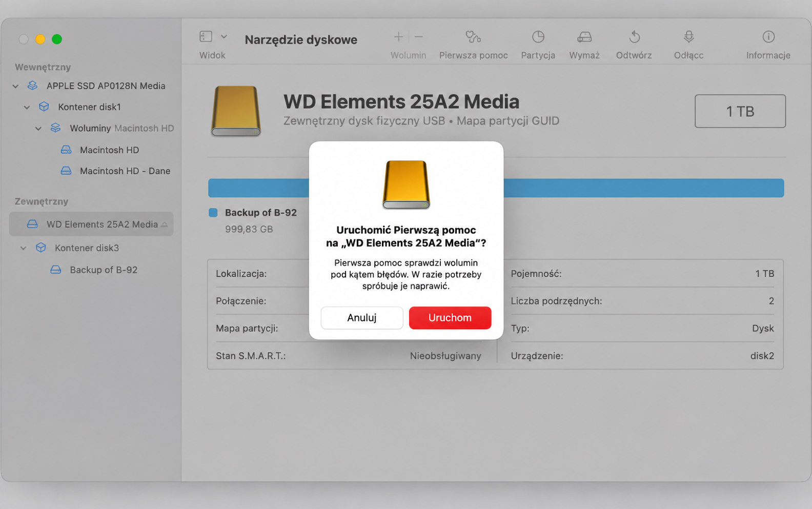812x509 pixels.
Task: Click the Odtwórz toolbar label
Action: click(x=634, y=55)
